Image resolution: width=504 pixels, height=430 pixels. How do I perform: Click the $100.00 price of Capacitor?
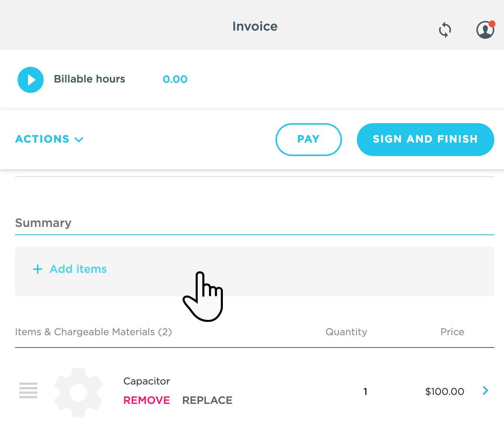point(445,392)
